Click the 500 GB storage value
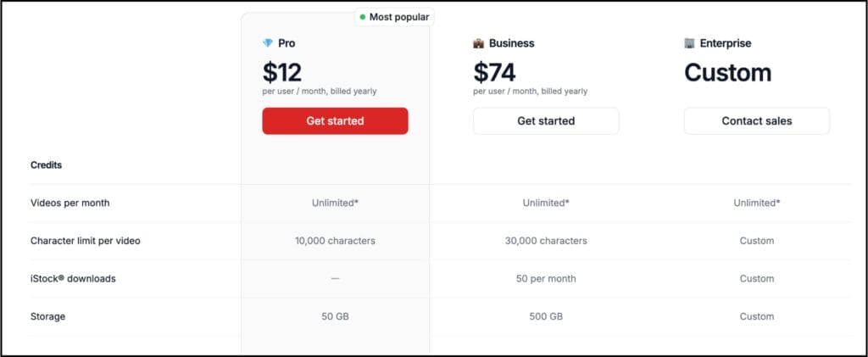This screenshot has width=868, height=357. coord(546,316)
